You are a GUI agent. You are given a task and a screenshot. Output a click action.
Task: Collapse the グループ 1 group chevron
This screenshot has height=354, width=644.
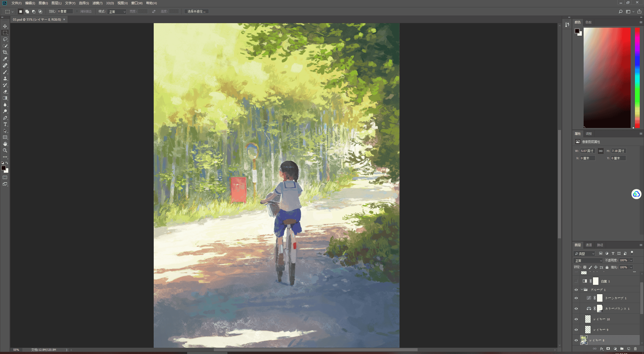pos(582,290)
